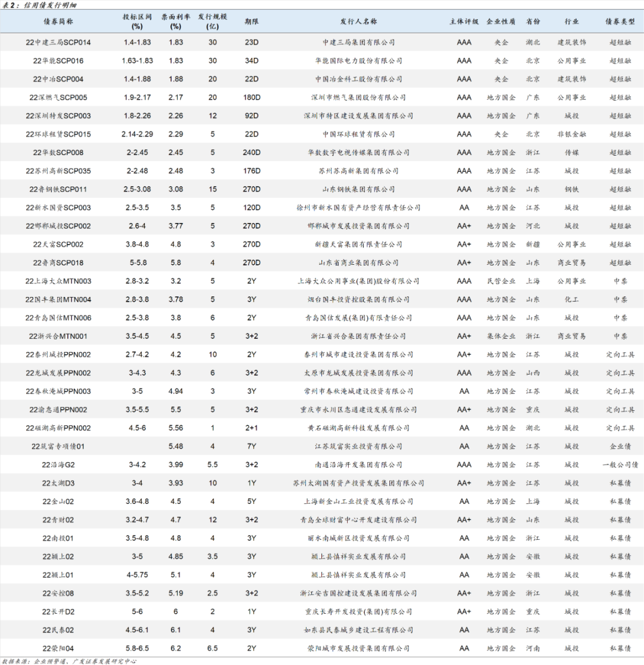Select the bond 22鲁钢铁SCP011
This screenshot has width=644, height=665.
coord(58,189)
